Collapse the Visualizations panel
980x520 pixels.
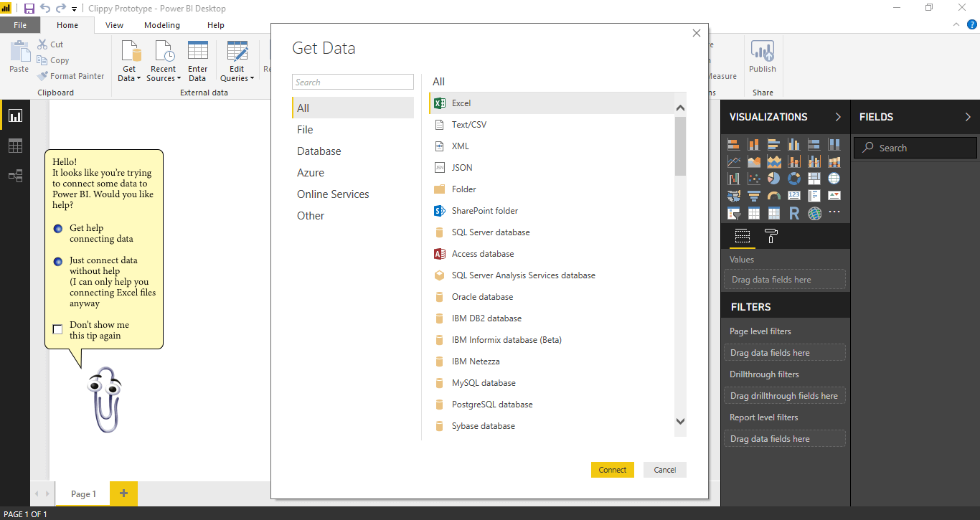tap(839, 116)
